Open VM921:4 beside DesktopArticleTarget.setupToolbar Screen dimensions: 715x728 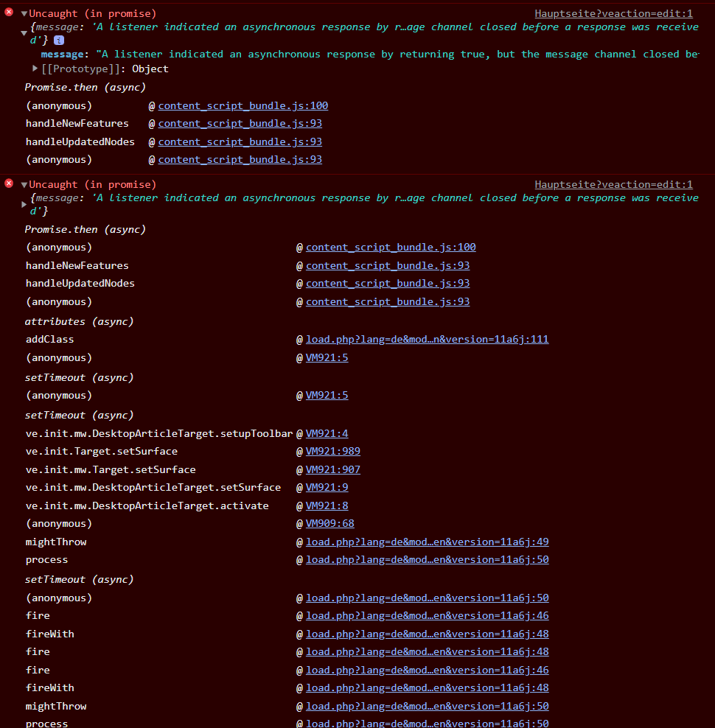pos(327,433)
